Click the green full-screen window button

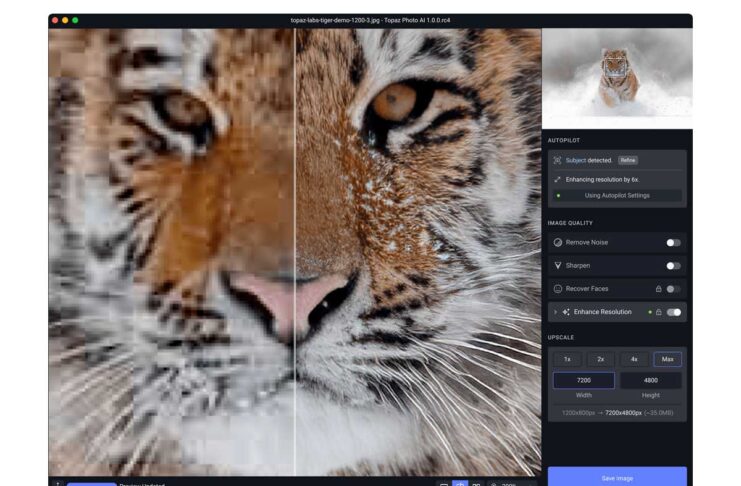[x=75, y=20]
